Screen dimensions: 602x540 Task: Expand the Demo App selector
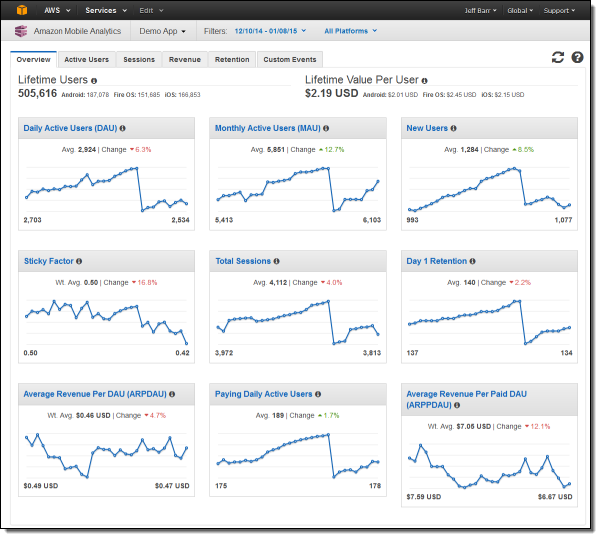tap(162, 31)
